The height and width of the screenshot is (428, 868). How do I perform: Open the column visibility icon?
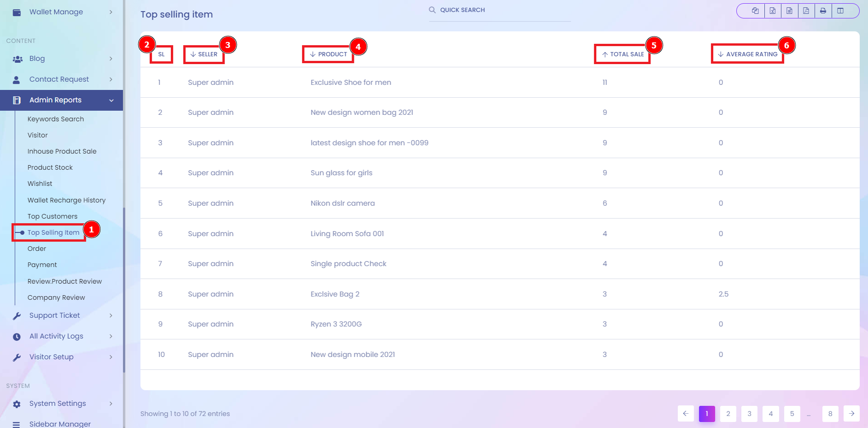[x=840, y=11]
